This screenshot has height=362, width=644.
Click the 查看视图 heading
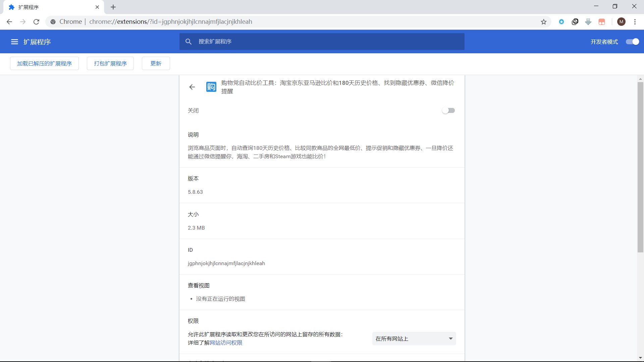199,286
